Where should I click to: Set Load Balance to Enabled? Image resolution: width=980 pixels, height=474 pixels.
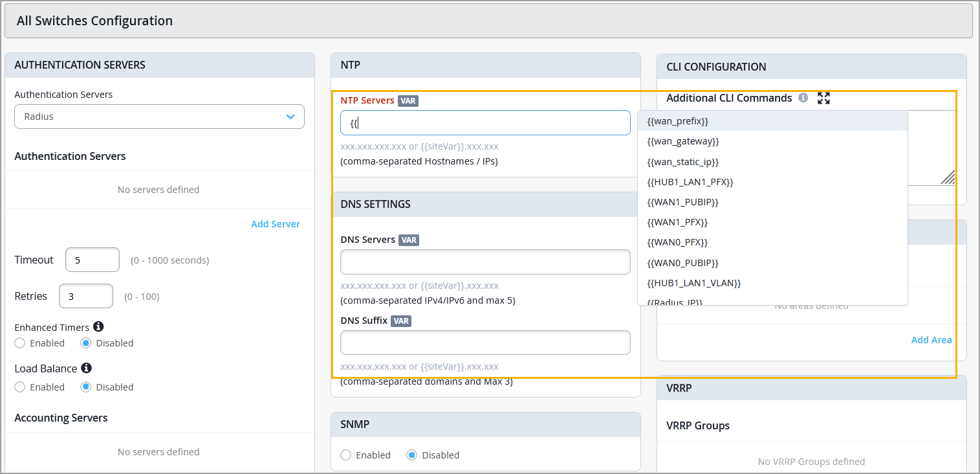(20, 387)
